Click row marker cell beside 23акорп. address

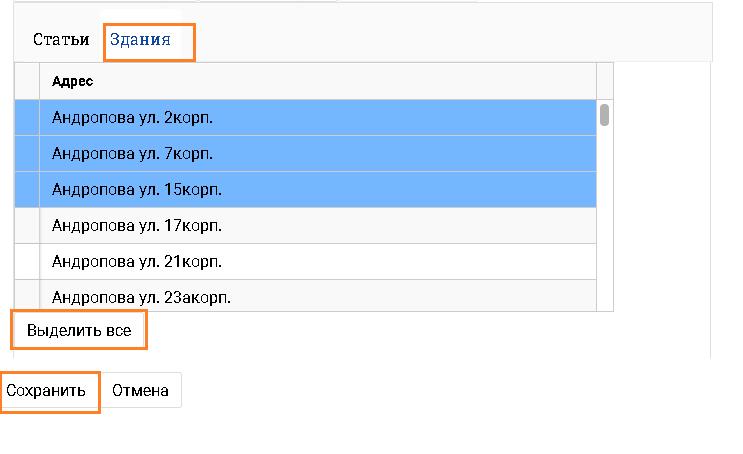(27, 296)
